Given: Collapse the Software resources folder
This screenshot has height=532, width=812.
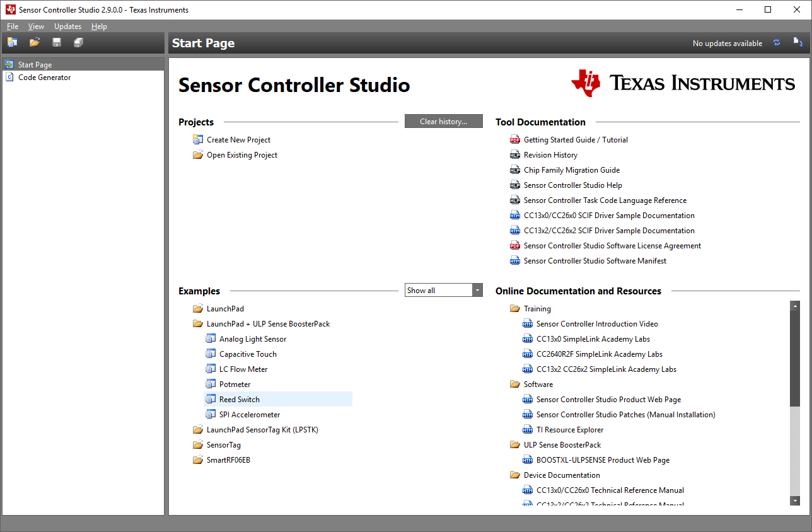Looking at the screenshot, I should [x=538, y=385].
